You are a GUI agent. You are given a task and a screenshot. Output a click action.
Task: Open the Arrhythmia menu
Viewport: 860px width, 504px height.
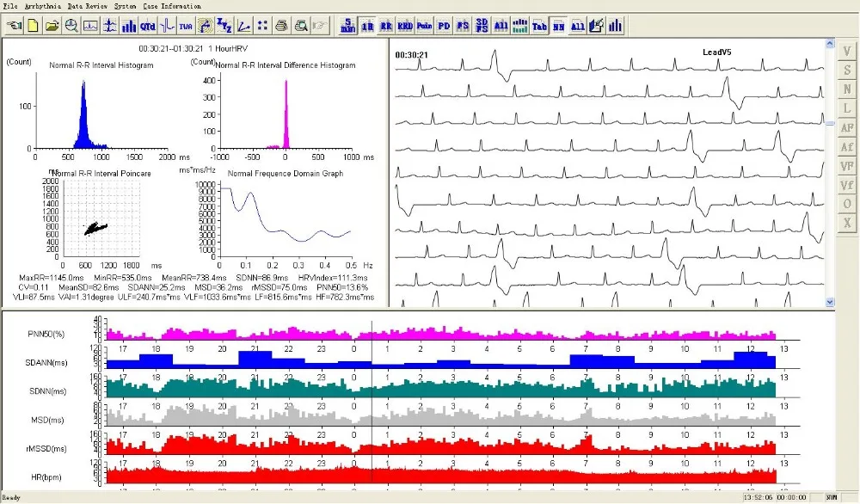coord(43,6)
